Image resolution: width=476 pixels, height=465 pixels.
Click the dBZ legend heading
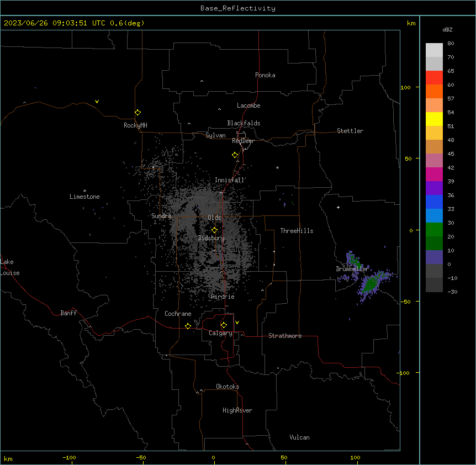[x=447, y=29]
